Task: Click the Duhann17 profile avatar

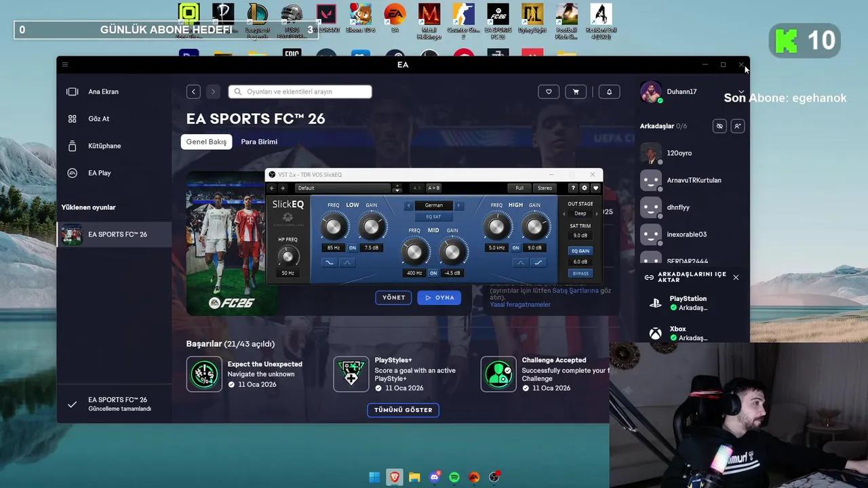Action: coord(651,92)
